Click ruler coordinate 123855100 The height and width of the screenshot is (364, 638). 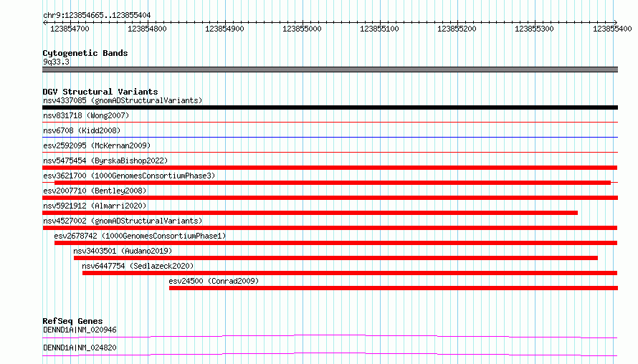click(379, 29)
